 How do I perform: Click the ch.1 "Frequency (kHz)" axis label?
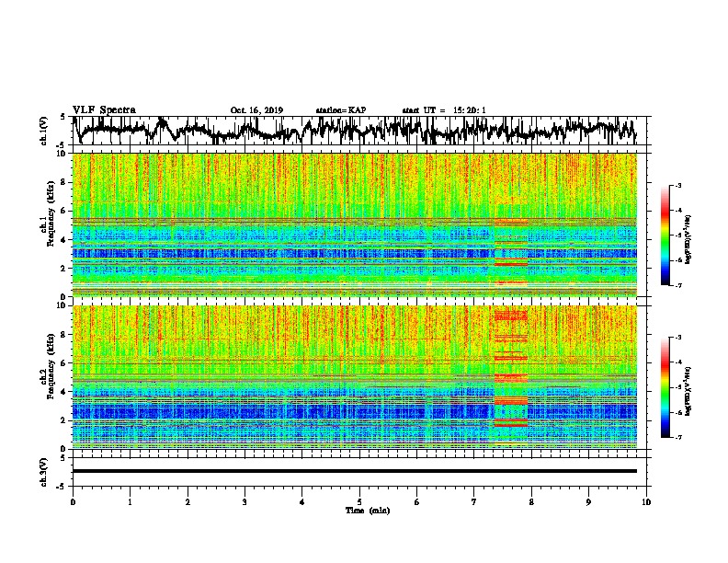[51, 213]
